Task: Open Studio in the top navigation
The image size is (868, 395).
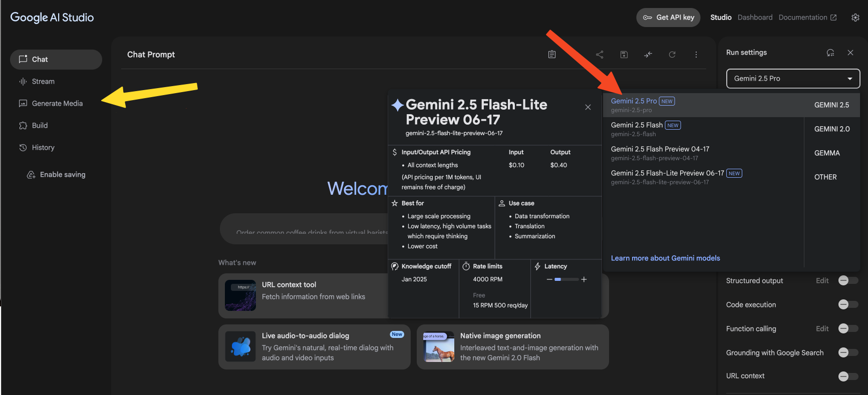Action: coord(721,18)
